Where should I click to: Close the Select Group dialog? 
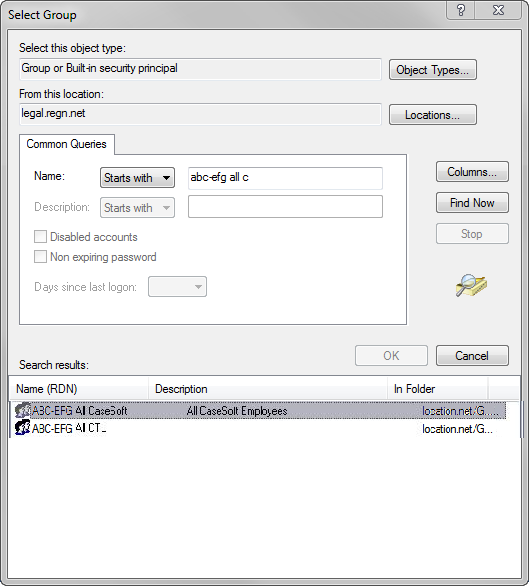click(498, 10)
